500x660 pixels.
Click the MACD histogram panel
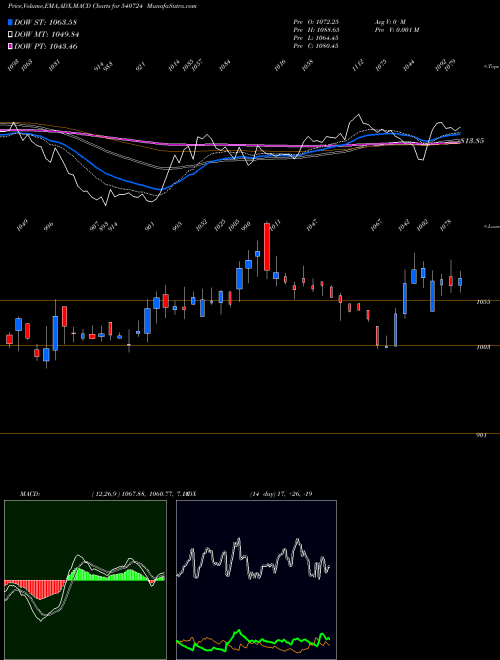(85, 580)
